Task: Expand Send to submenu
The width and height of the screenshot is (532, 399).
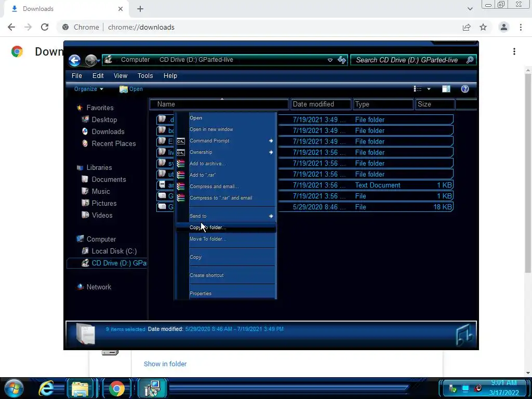Action: (x=225, y=216)
